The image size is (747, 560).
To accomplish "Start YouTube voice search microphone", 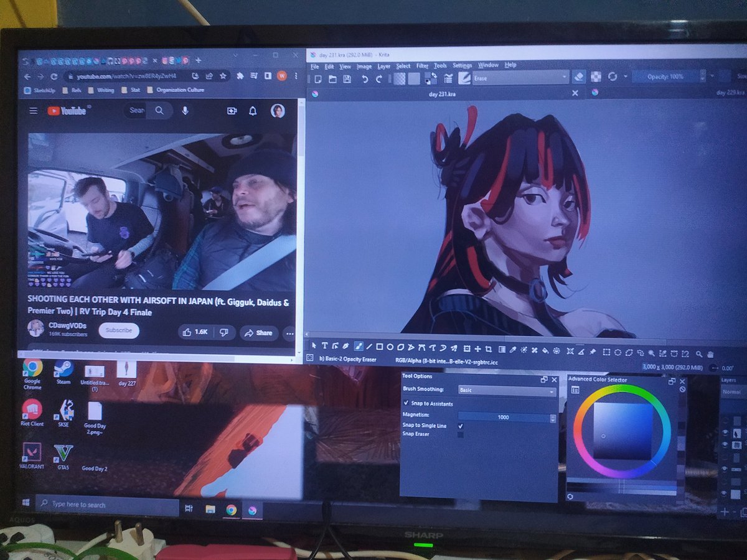I will [185, 111].
